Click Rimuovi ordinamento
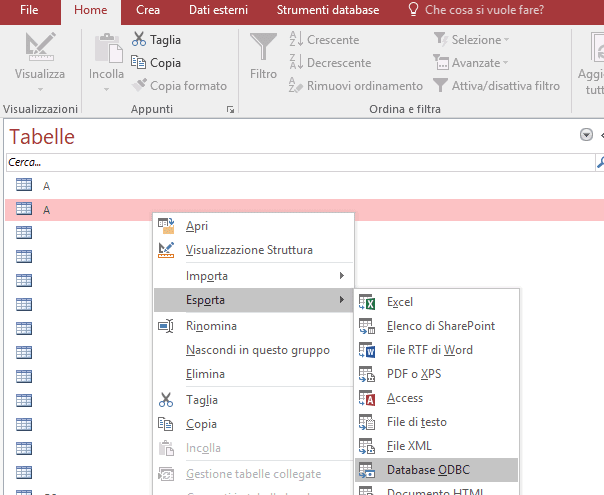604x495 pixels. (356, 86)
